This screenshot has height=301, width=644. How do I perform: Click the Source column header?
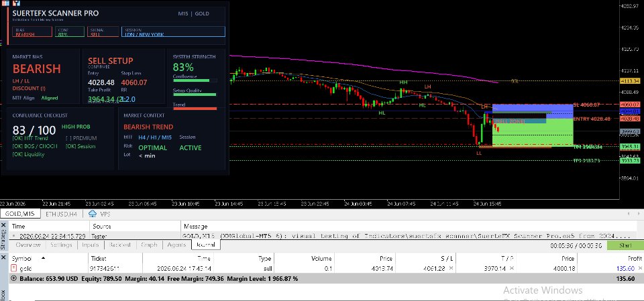135,227
